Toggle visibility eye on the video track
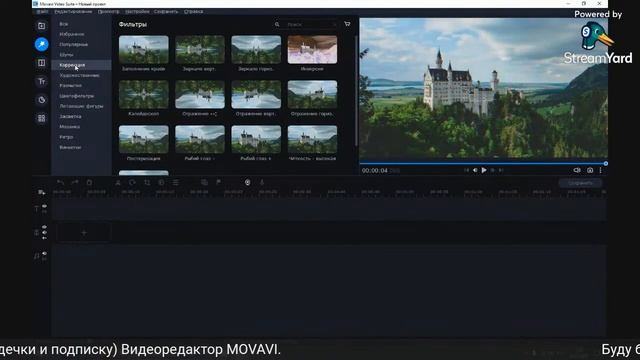This screenshot has width=640, height=360. [x=44, y=227]
